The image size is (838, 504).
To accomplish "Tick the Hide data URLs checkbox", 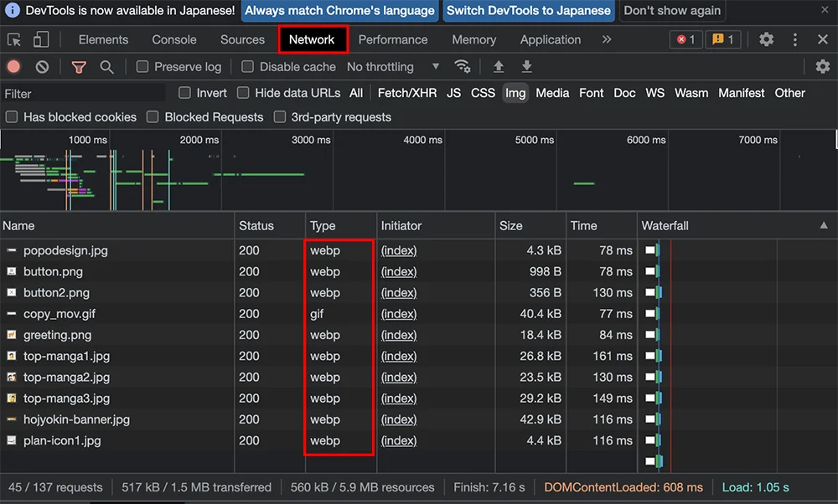I will pyautogui.click(x=243, y=93).
